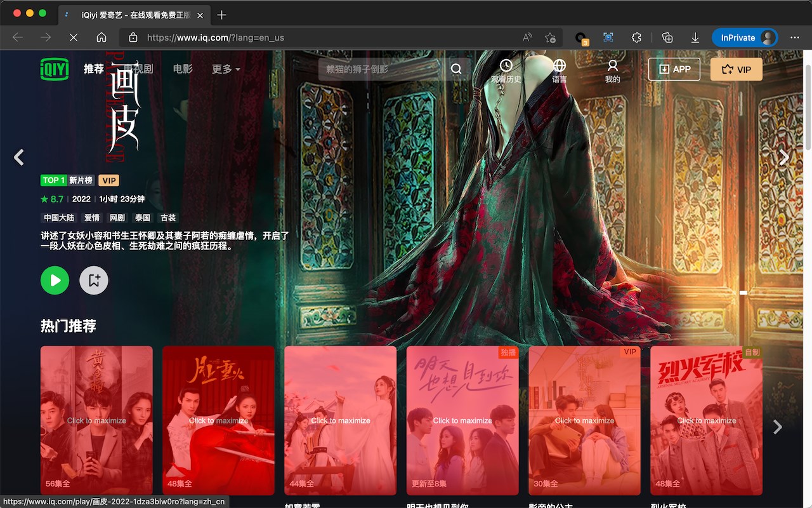This screenshot has width=812, height=508.
Task: Open the poster labeled 30集全
Action: tap(584, 420)
